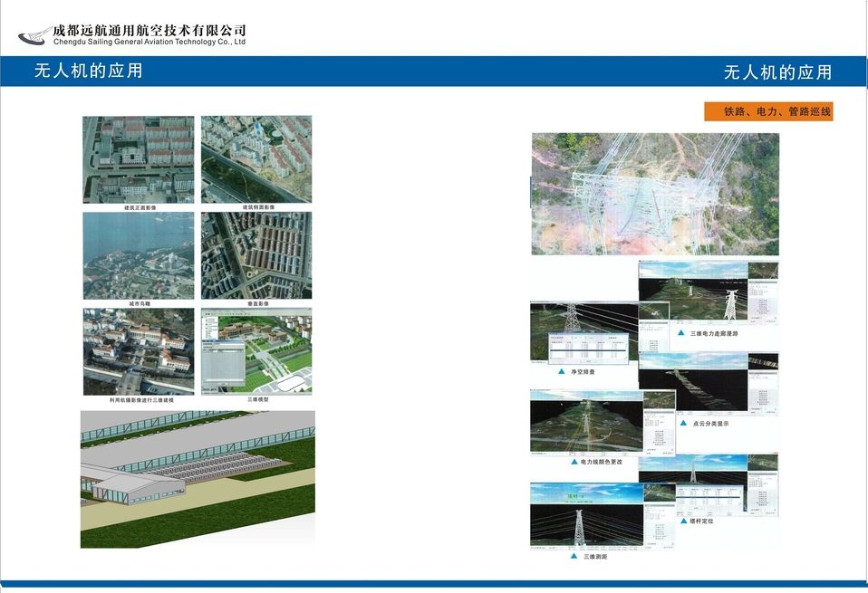Open the 塔杆定位 screenshot
Screen dimensions: 868x593
coord(709,485)
